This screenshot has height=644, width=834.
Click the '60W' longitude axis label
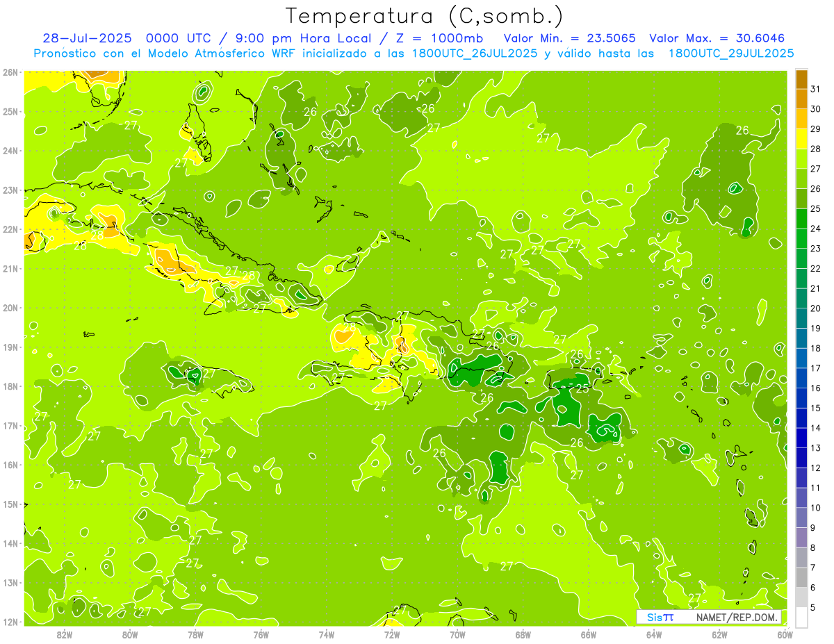click(x=785, y=634)
